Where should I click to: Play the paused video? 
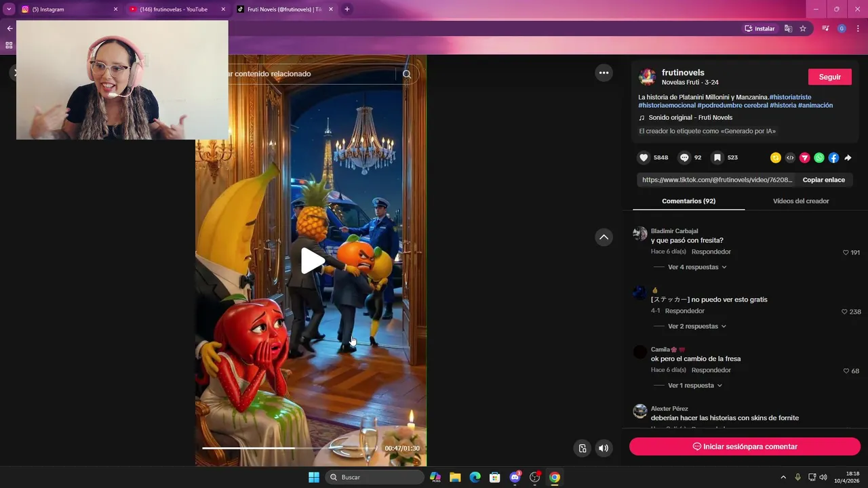point(311,261)
